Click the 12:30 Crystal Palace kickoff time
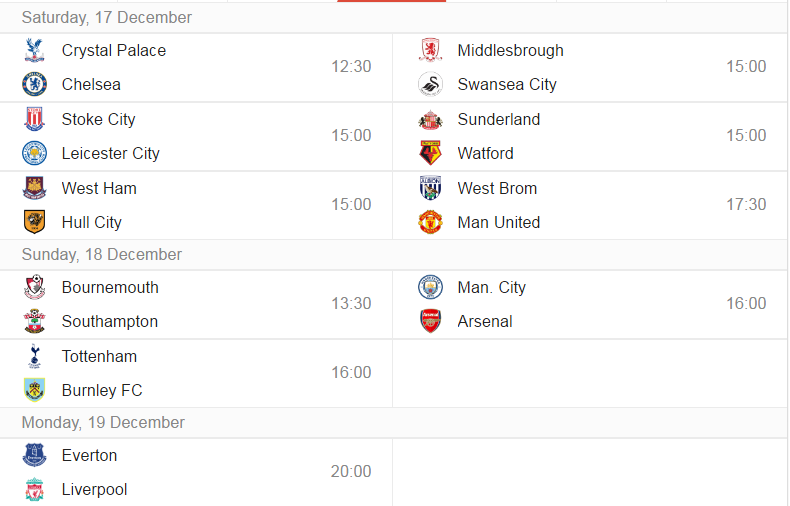The image size is (790, 506). click(351, 67)
